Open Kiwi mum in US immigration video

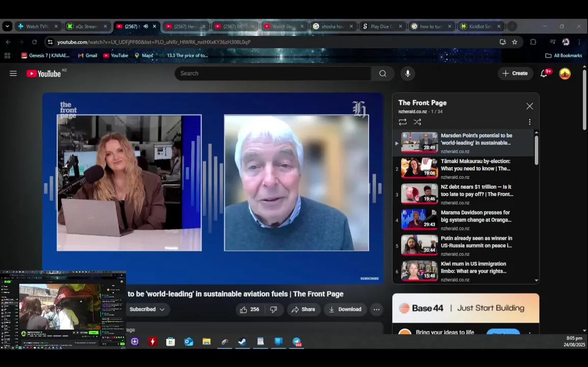tap(464, 271)
